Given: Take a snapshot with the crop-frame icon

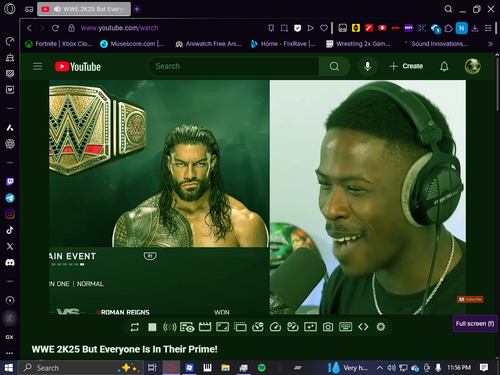Looking at the screenshot, I should [284, 28].
